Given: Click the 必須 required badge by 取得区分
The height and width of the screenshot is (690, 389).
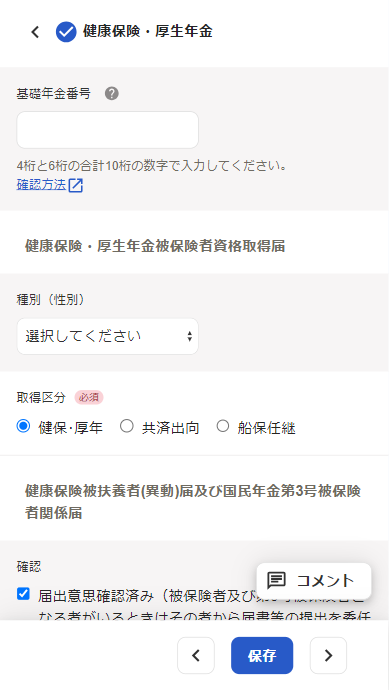Looking at the screenshot, I should (x=89, y=397).
